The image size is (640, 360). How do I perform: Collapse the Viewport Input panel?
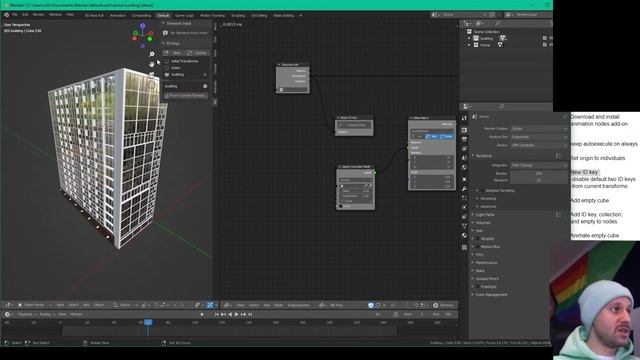(164, 23)
